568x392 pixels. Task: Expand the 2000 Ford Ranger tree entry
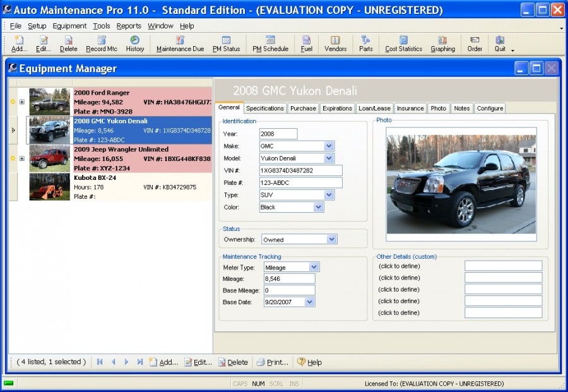click(22, 102)
